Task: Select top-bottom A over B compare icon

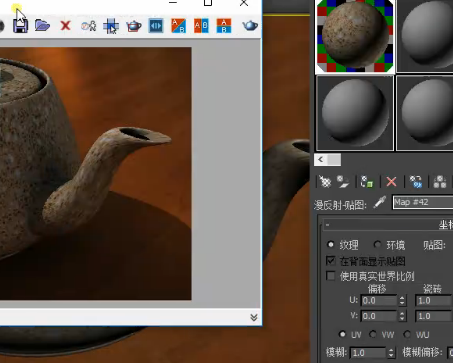Action: coord(224,26)
